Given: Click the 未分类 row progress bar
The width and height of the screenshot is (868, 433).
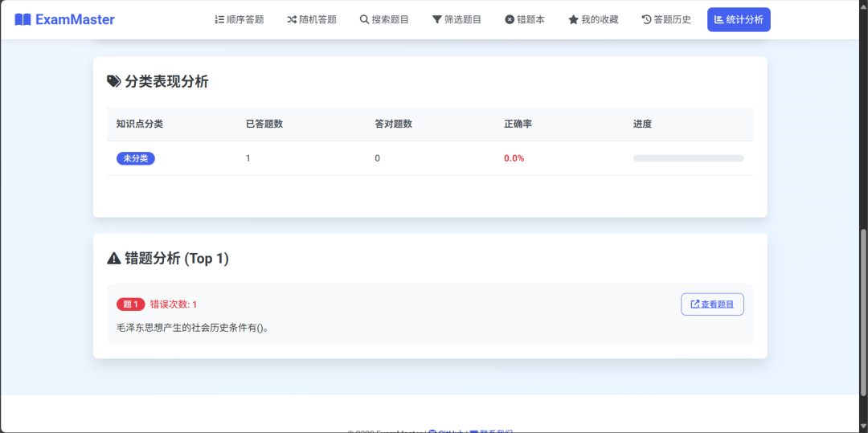Looking at the screenshot, I should point(689,158).
